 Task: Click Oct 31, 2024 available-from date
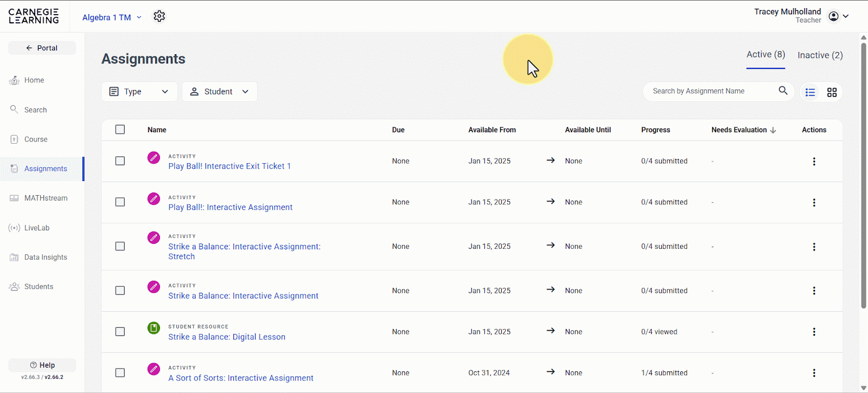click(489, 373)
